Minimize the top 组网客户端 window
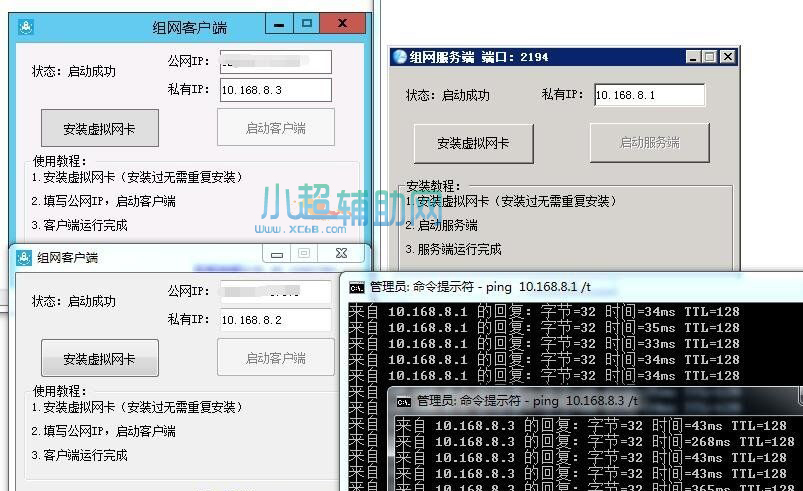Screen dimensions: 803x491 (279, 24)
